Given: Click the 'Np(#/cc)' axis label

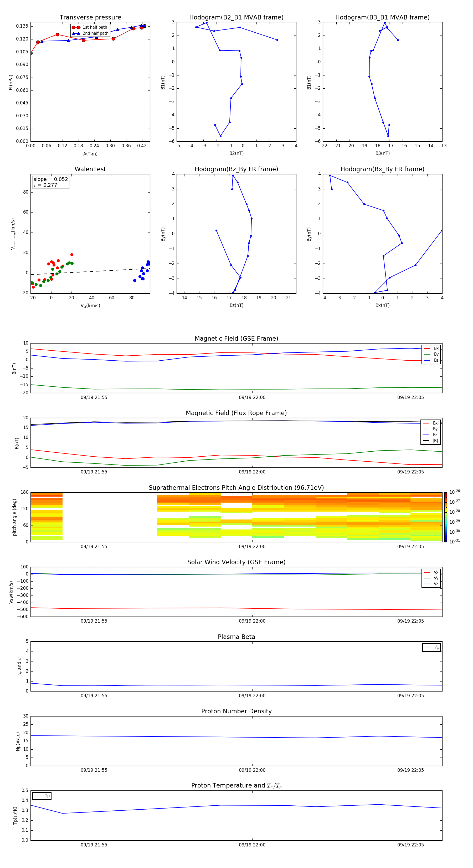Looking at the screenshot, I should (x=18, y=741).
